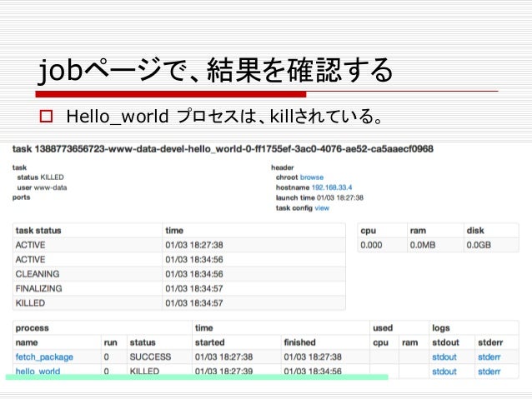532x399 pixels.
Task: Open stderr log for hello_world
Action: click(x=489, y=371)
